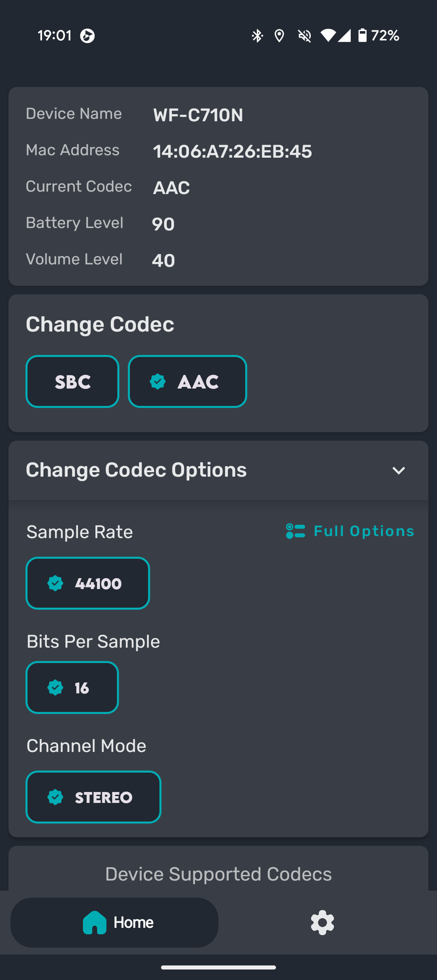The width and height of the screenshot is (437, 980).
Task: Choose 16 bits per sample
Action: [x=72, y=687]
